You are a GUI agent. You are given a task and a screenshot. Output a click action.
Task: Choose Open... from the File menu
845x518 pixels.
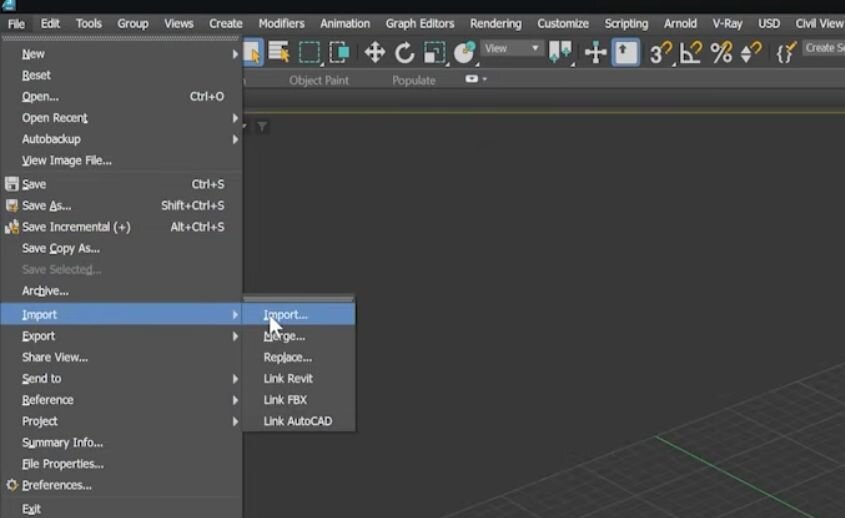[x=121, y=96]
